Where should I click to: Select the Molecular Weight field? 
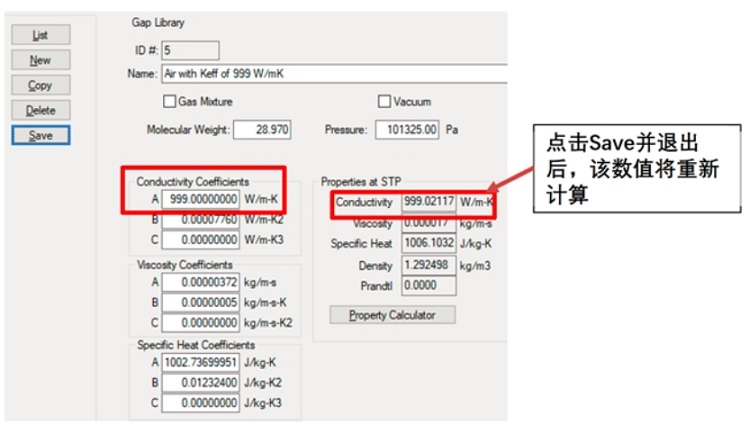(x=261, y=130)
